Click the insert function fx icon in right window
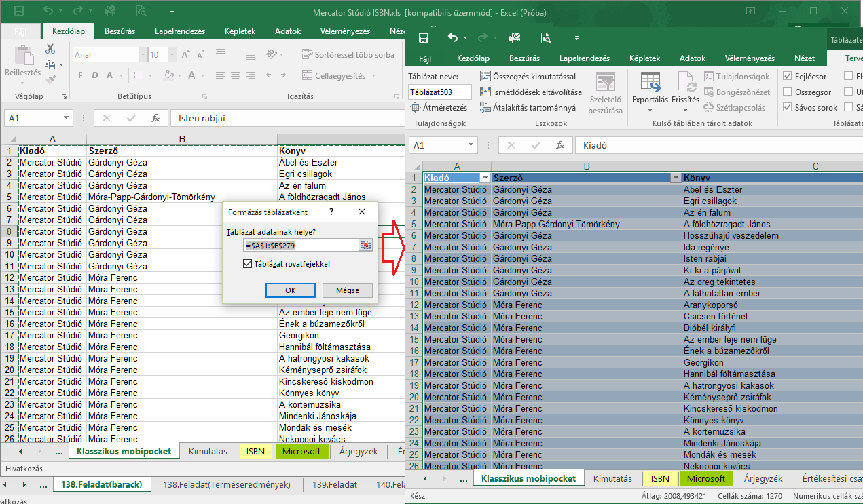The image size is (863, 504). pos(559,145)
